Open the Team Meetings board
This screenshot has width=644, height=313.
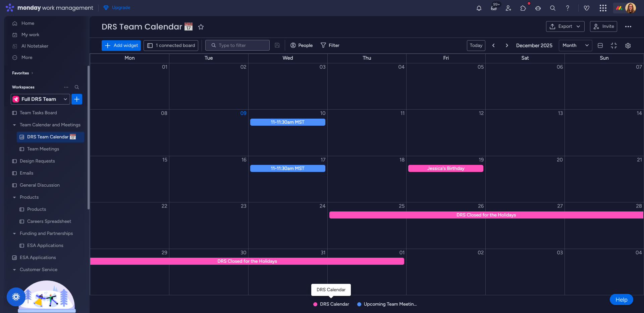click(x=43, y=149)
